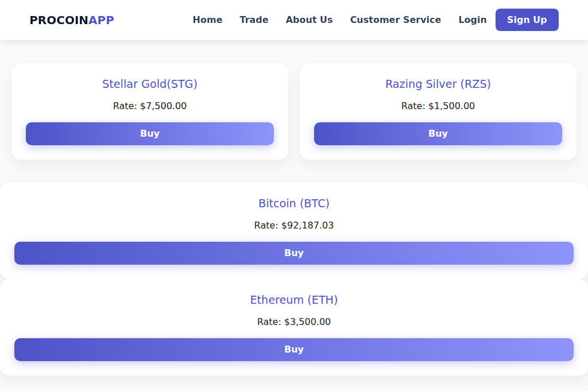Buy Razing Silver (RZS)

click(x=438, y=133)
